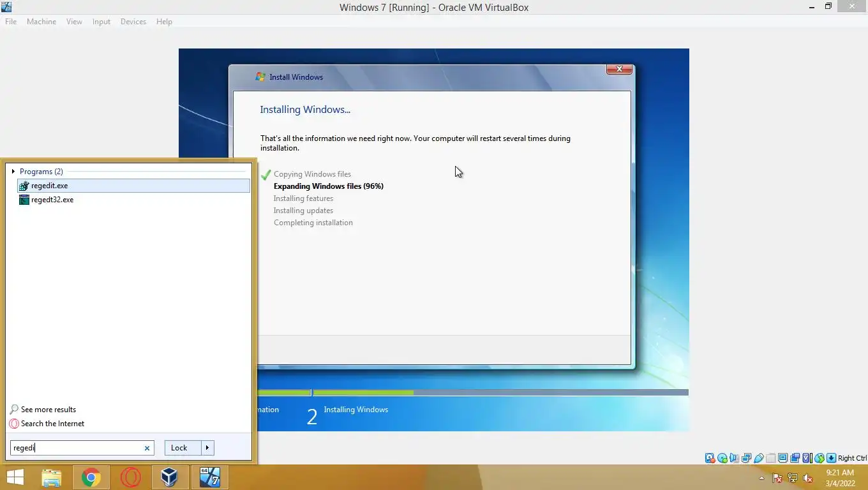Click the Right Ctrl host key label
Screen dimensions: 868x490
[852, 458]
